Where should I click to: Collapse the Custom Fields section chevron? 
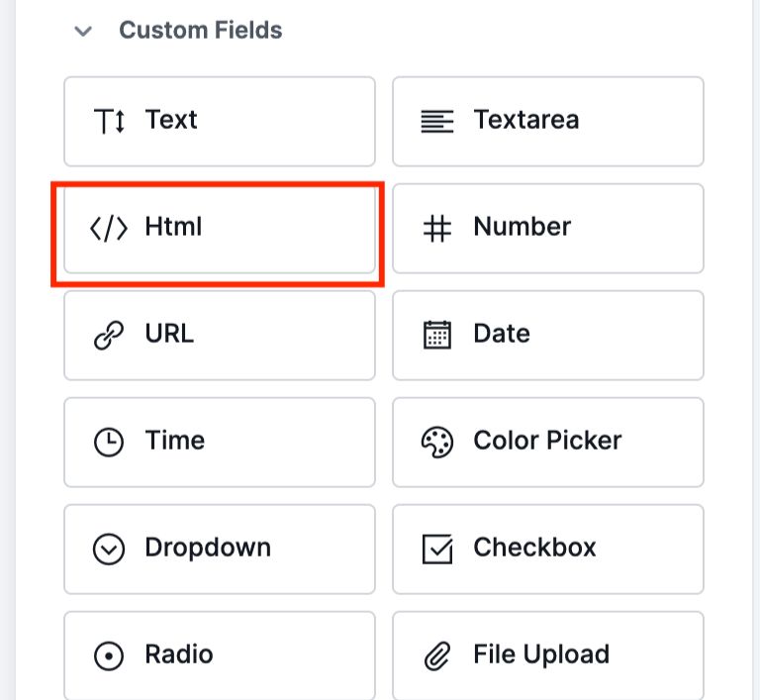click(83, 31)
